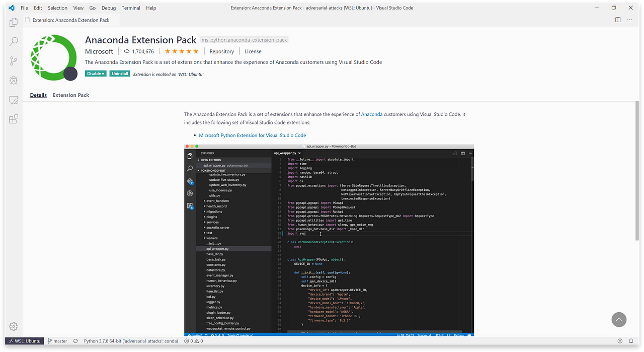Click the ms-python.anaconda-extension-pack identifier
The height and width of the screenshot is (352, 644).
pos(245,40)
